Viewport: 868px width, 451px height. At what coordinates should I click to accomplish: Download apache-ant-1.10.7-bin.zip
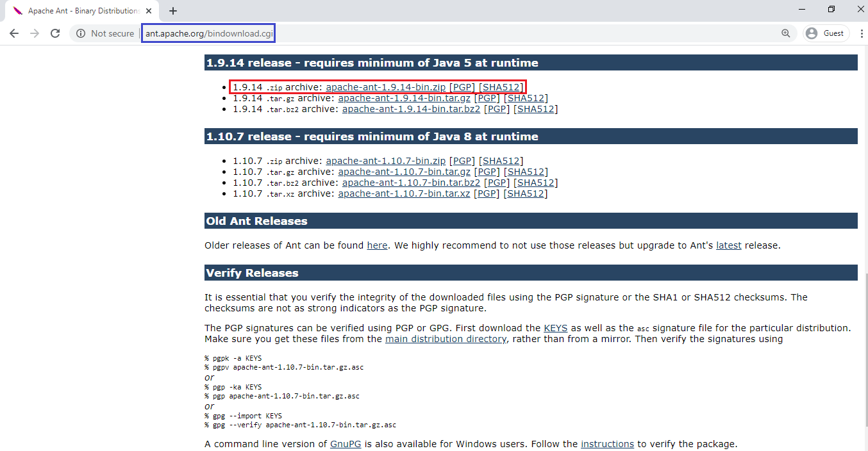click(x=385, y=161)
